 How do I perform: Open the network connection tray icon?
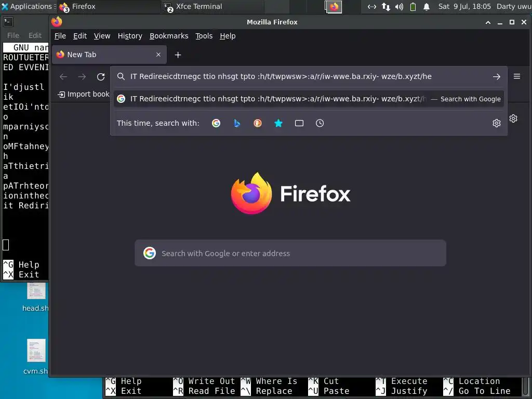pyautogui.click(x=386, y=6)
